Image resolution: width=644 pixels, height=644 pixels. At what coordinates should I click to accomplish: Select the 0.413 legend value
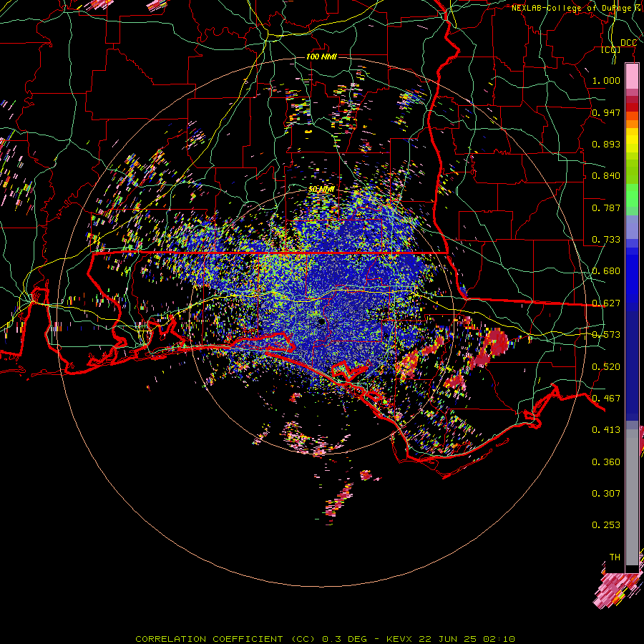pos(606,430)
